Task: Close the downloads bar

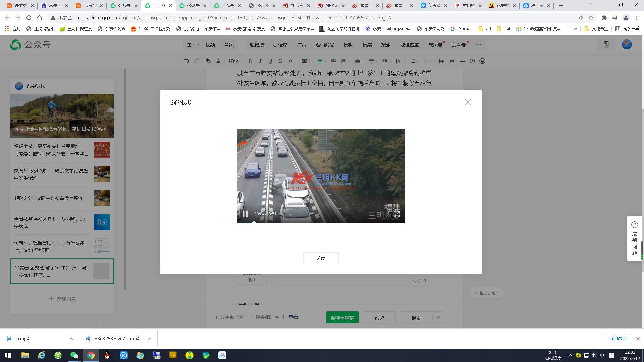Action: pyautogui.click(x=638, y=339)
